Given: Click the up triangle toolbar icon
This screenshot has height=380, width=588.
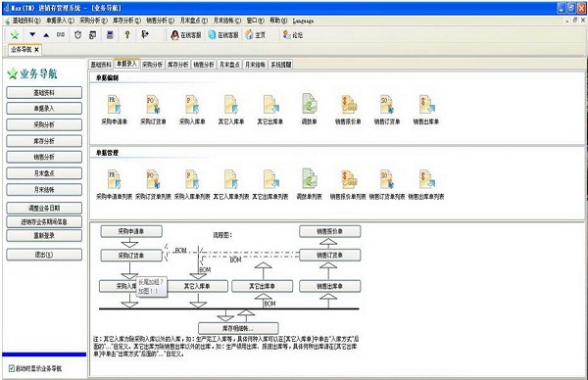Looking at the screenshot, I should (x=46, y=35).
